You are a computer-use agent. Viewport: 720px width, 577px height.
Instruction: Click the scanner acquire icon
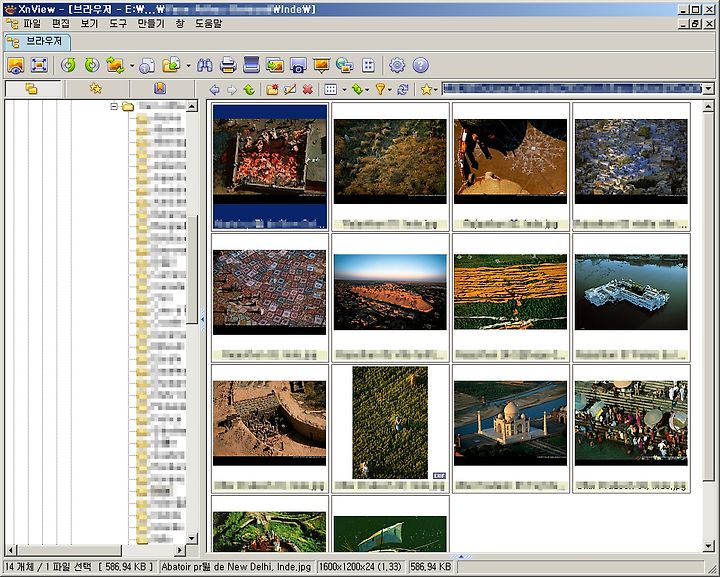(251, 65)
